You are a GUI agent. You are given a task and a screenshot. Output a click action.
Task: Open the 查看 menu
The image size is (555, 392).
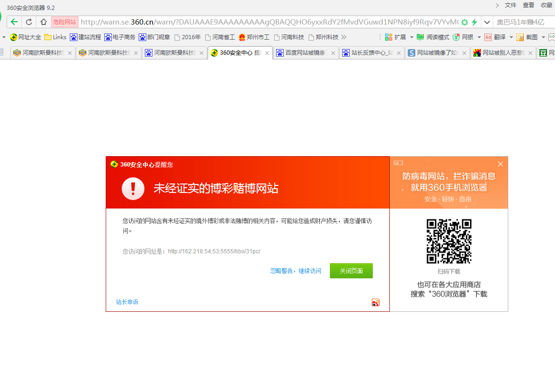[x=529, y=5]
